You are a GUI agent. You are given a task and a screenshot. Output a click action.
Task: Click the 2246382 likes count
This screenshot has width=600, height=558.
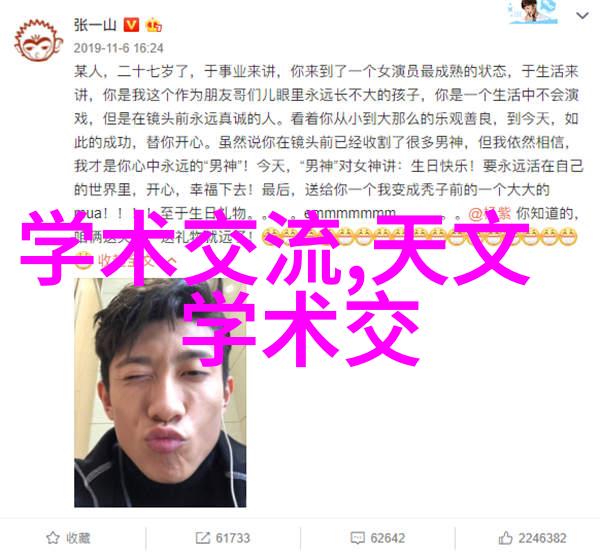coord(542,538)
